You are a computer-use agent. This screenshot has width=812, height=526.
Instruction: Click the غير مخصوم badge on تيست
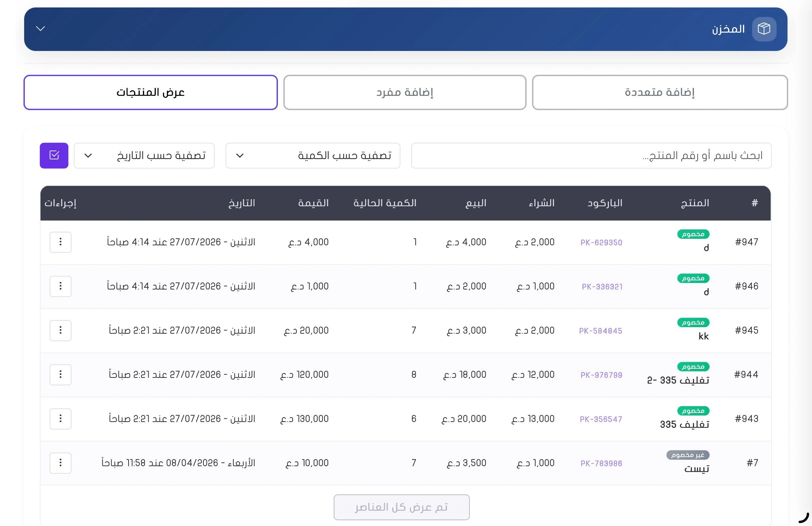click(687, 455)
